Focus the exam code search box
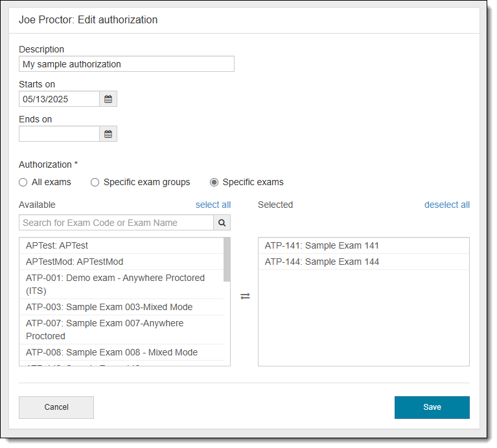This screenshot has height=448, width=497. point(117,223)
